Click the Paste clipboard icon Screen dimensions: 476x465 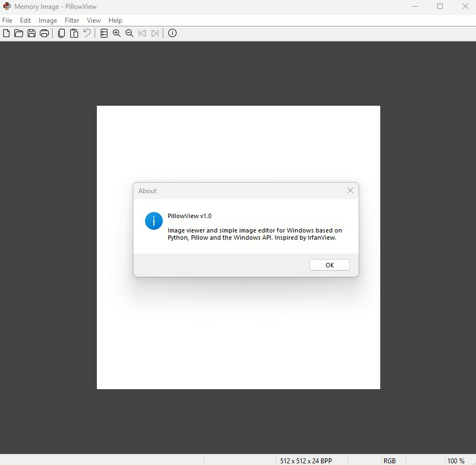point(74,33)
